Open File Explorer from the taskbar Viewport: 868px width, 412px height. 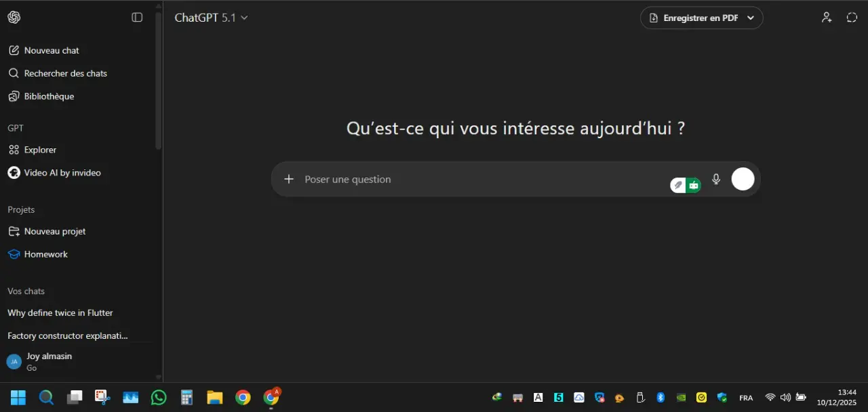click(215, 397)
